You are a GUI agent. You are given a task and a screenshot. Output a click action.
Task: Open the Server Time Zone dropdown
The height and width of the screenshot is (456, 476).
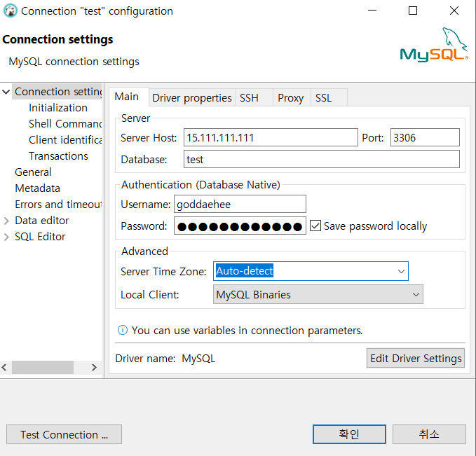click(401, 271)
